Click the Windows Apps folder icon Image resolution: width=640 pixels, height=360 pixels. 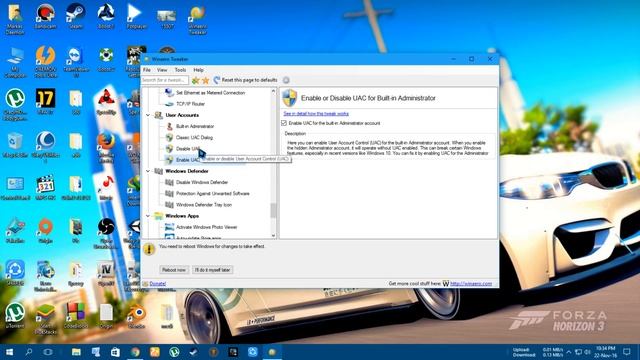[158, 216]
